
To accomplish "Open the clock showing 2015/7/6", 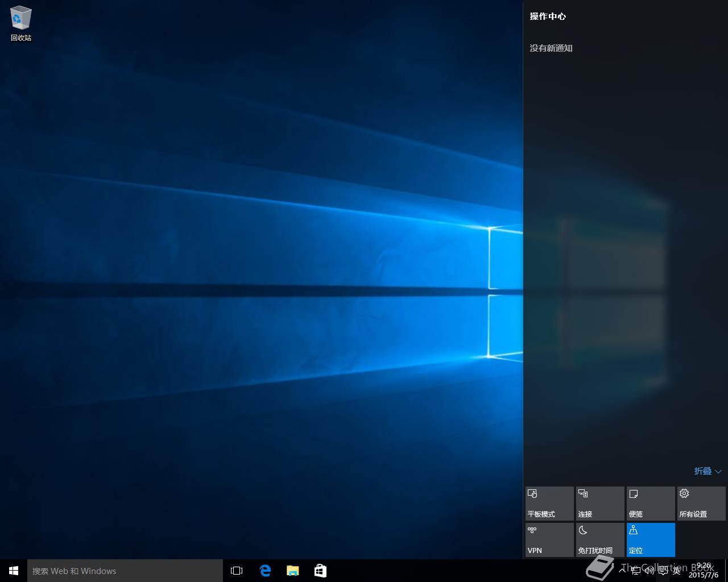I will click(x=704, y=571).
